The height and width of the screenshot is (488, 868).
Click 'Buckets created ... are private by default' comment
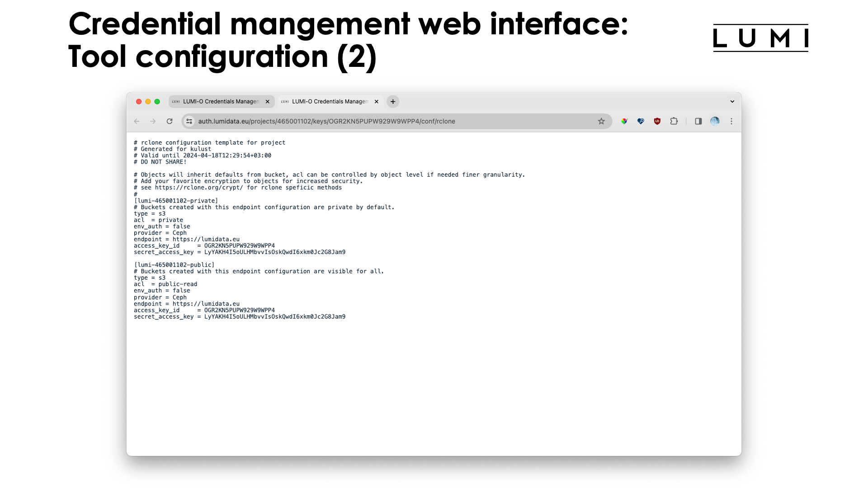point(264,207)
